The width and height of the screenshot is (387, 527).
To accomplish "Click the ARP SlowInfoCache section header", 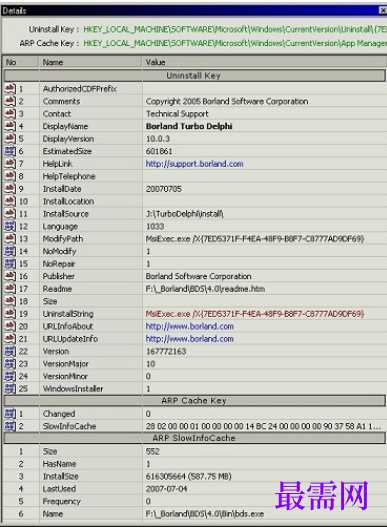I will [x=194, y=438].
